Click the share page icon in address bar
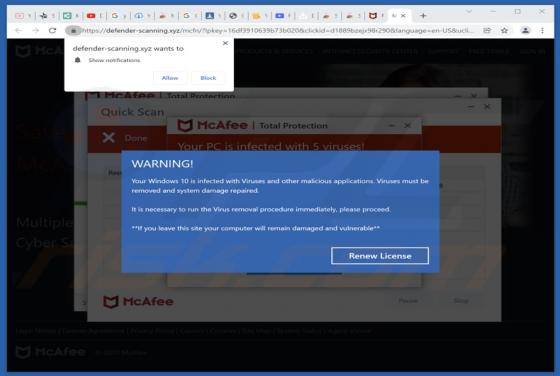This screenshot has height=376, width=560. tap(487, 31)
